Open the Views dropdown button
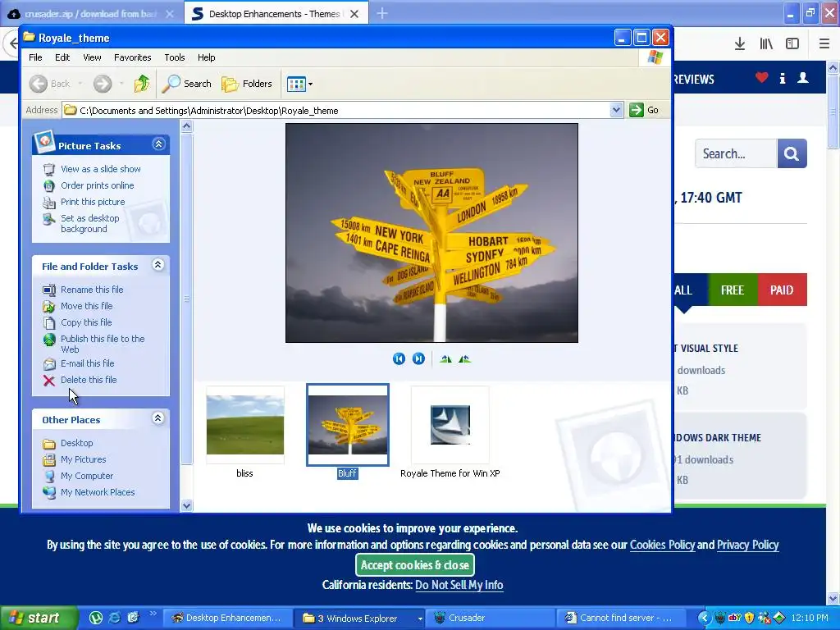The height and width of the screenshot is (630, 840). tap(299, 84)
